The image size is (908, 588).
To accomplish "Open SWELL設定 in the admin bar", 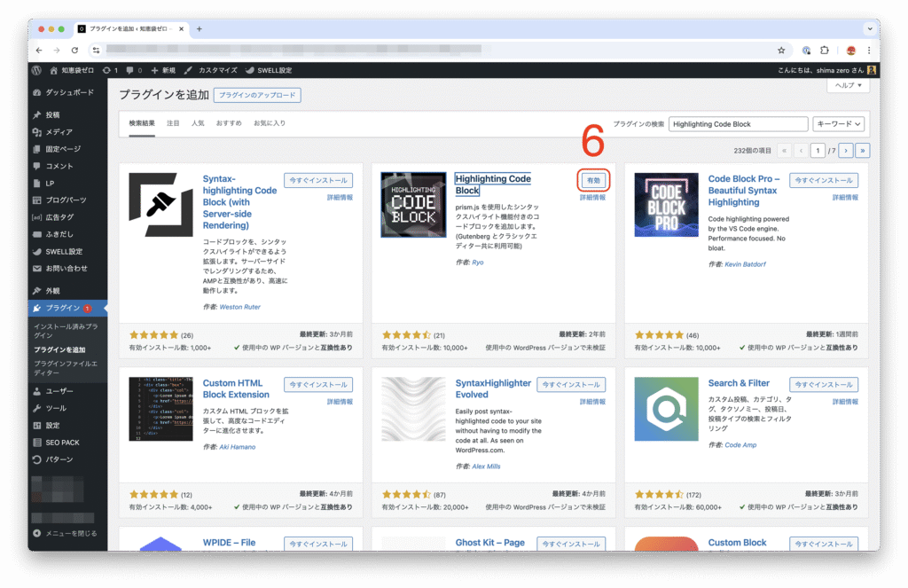I will 269,70.
